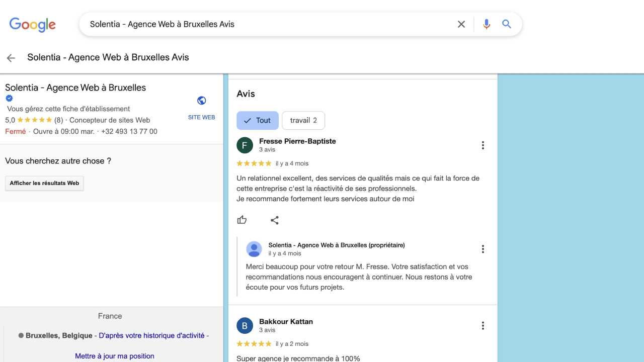Click Vous gérez cette fiche d'établissement text
This screenshot has height=362, width=644.
68,109
